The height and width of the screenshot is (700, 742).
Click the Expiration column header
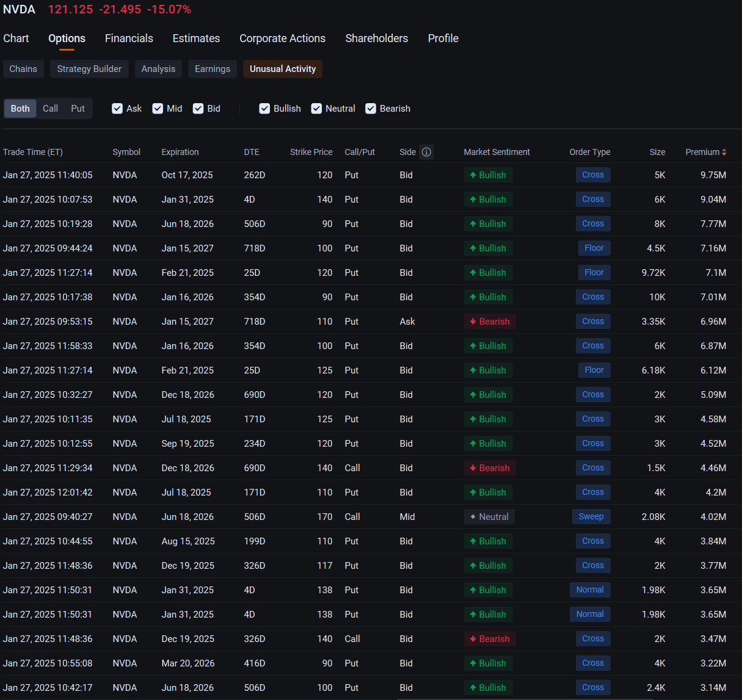[180, 152]
